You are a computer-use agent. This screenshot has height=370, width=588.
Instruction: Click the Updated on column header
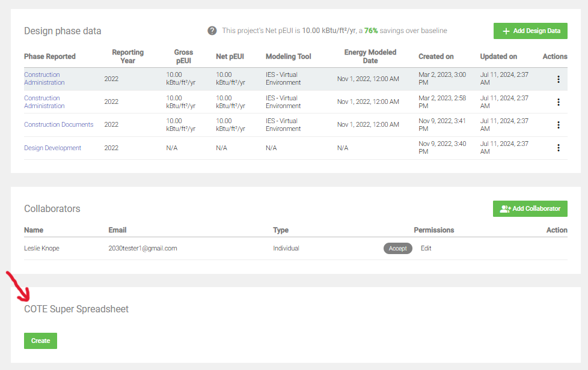(498, 56)
